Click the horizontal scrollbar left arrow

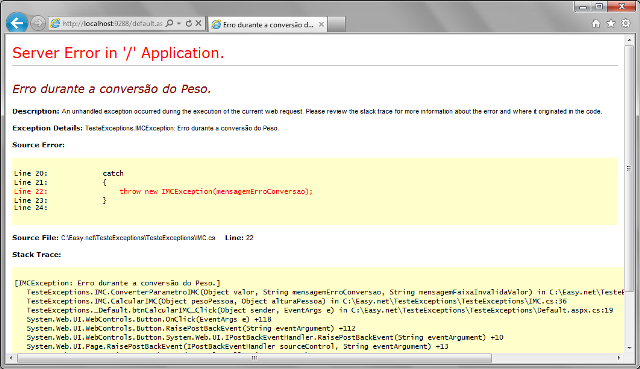[11, 358]
